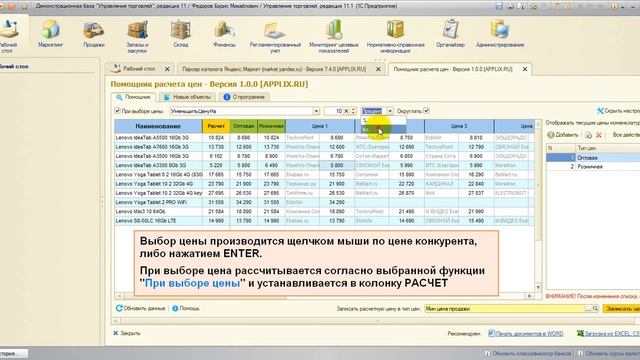Click the copy icon next to Добавить
The image size is (640, 360).
(588, 135)
